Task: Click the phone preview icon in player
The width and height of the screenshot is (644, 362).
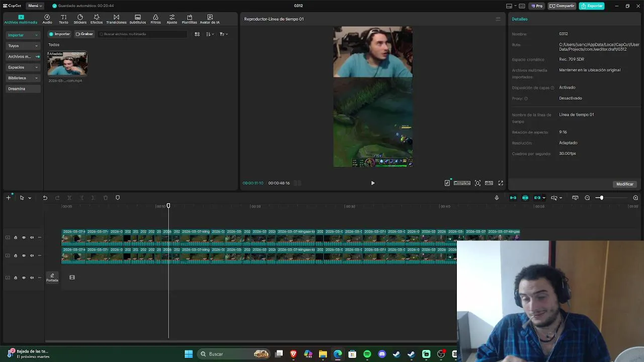Action: pyautogui.click(x=447, y=183)
